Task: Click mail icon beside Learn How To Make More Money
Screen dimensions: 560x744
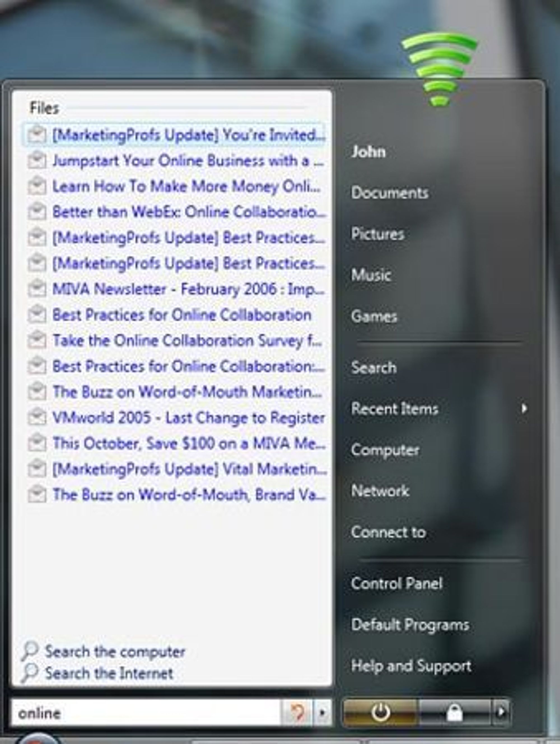Action: click(x=37, y=186)
